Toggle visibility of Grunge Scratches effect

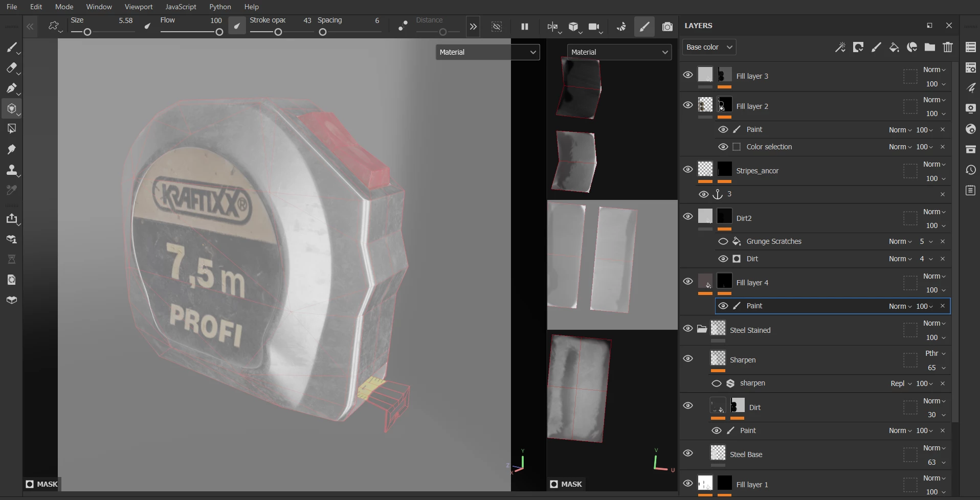[723, 241]
